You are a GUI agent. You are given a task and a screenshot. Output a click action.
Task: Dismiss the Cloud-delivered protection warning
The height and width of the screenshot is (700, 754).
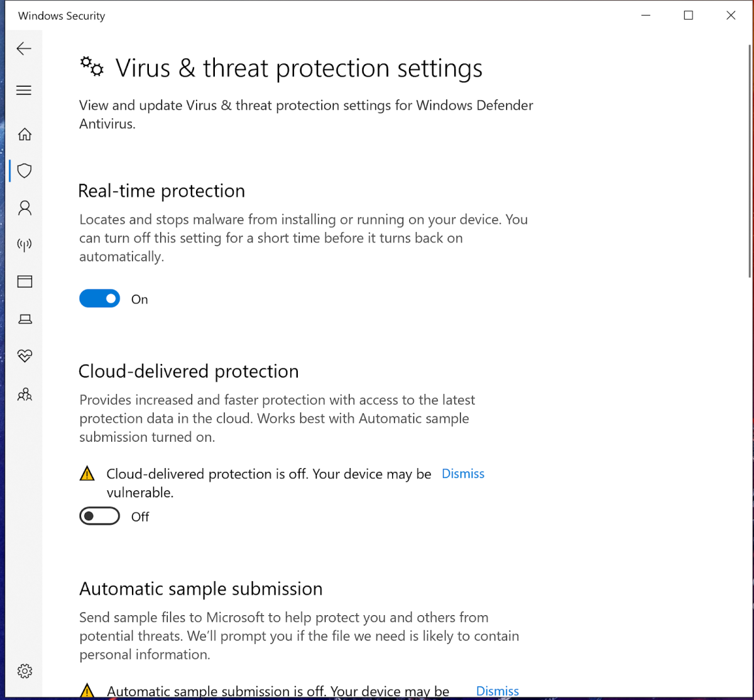coord(463,473)
